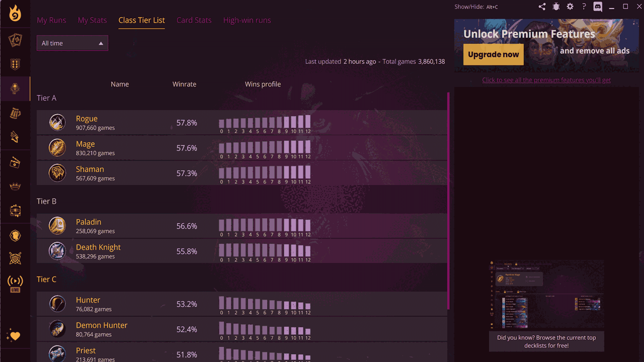
Task: Click the crossed swords shield sidebar icon
Action: pyautogui.click(x=15, y=259)
